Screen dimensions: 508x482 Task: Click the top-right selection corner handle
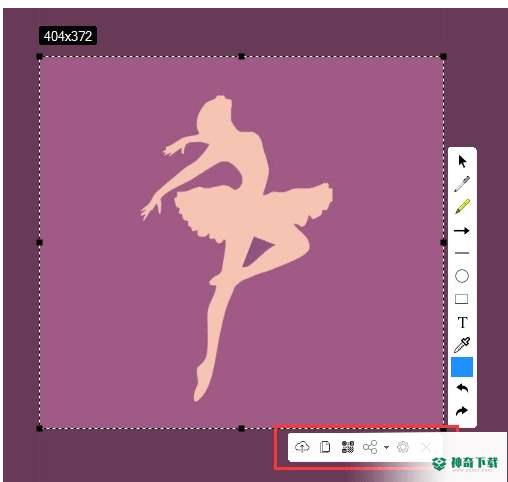click(x=443, y=56)
